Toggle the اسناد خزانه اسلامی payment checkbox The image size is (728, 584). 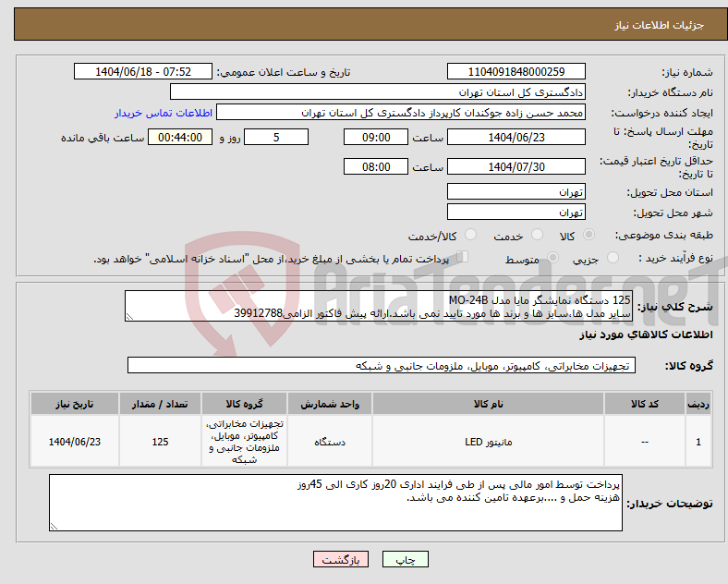[463, 257]
